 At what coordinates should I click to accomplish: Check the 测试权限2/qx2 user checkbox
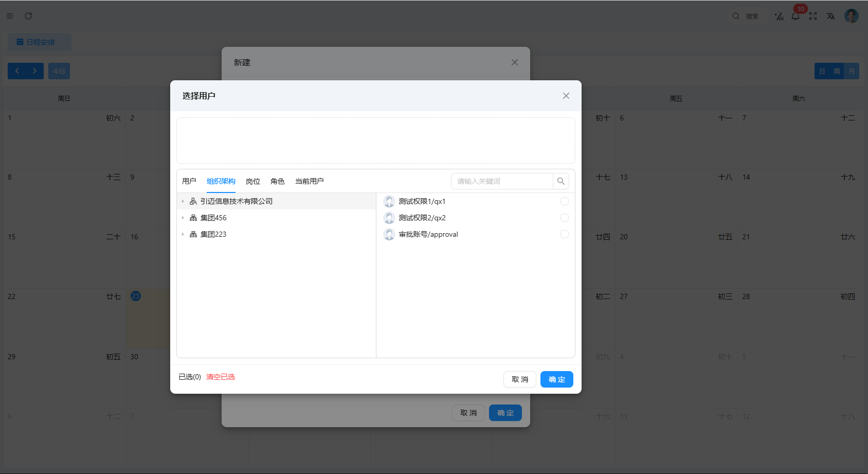point(565,218)
